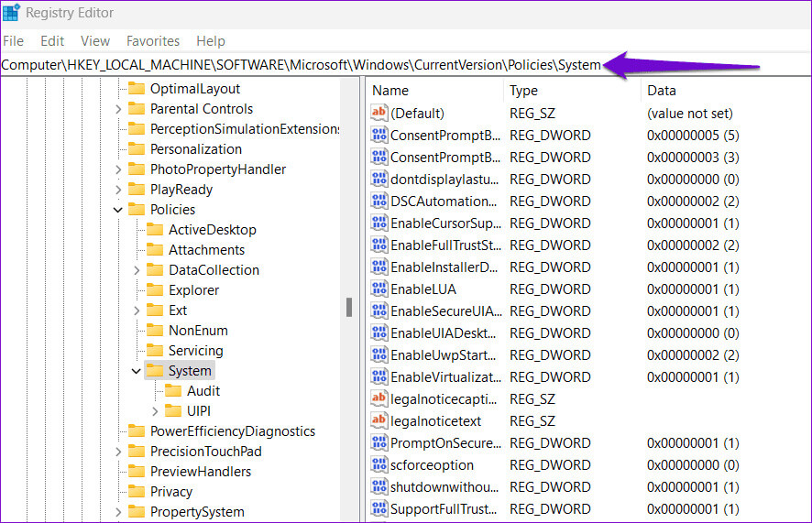Select the dontdisplaylastu... DWORD icon

pyautogui.click(x=379, y=179)
